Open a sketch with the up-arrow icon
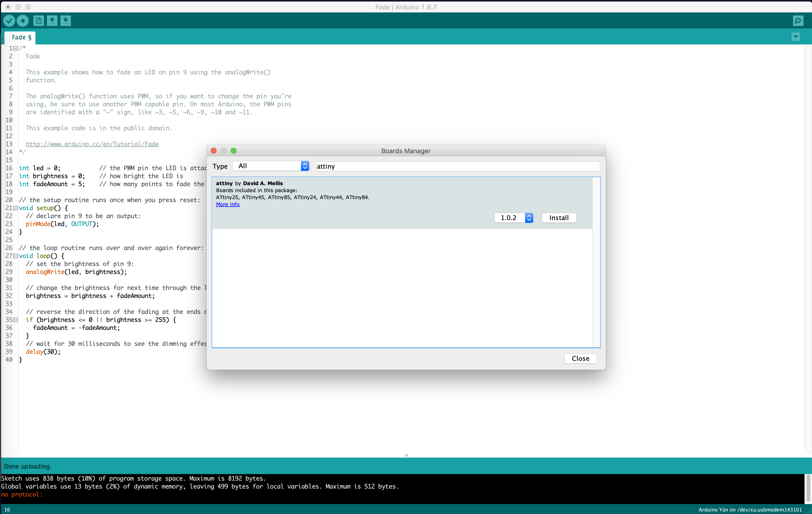 (52, 21)
